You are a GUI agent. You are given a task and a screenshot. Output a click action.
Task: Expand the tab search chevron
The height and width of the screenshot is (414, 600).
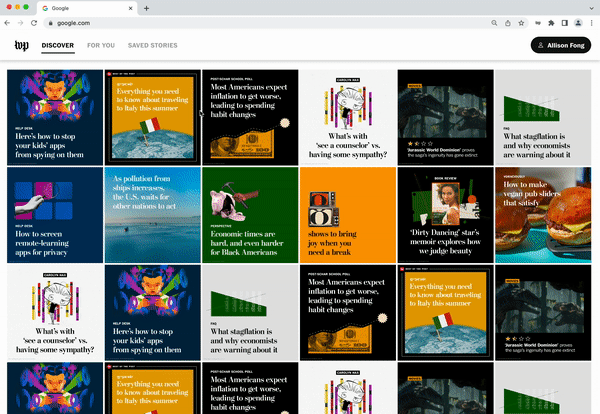pos(592,8)
